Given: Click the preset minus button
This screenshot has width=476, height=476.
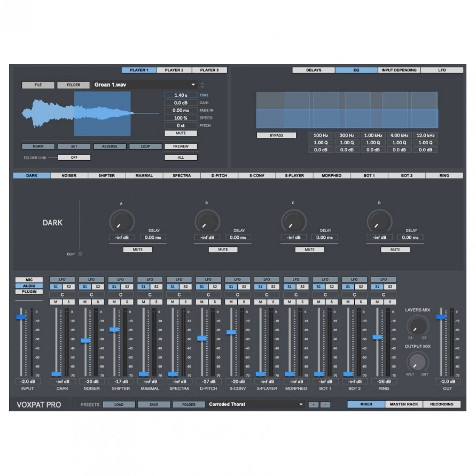Looking at the screenshot, I should coord(324,405).
